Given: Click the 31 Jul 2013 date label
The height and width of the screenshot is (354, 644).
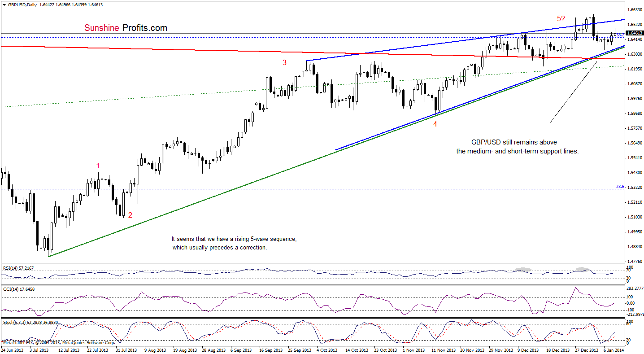Looking at the screenshot, I should (126, 350).
